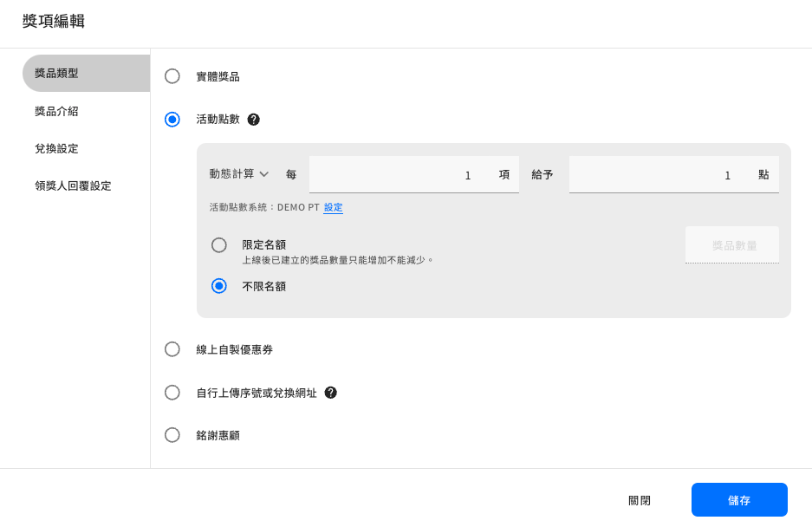The width and height of the screenshot is (812, 527).
Task: Open the 動態計算 dropdown
Action: coord(232,174)
